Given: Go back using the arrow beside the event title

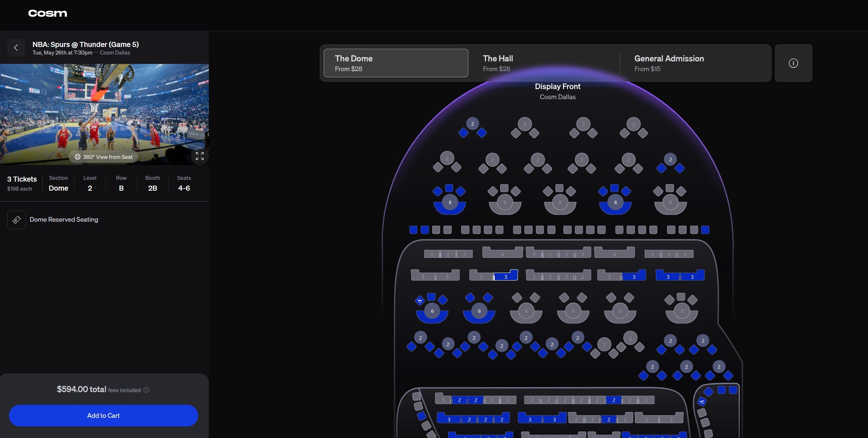Looking at the screenshot, I should 16,48.
